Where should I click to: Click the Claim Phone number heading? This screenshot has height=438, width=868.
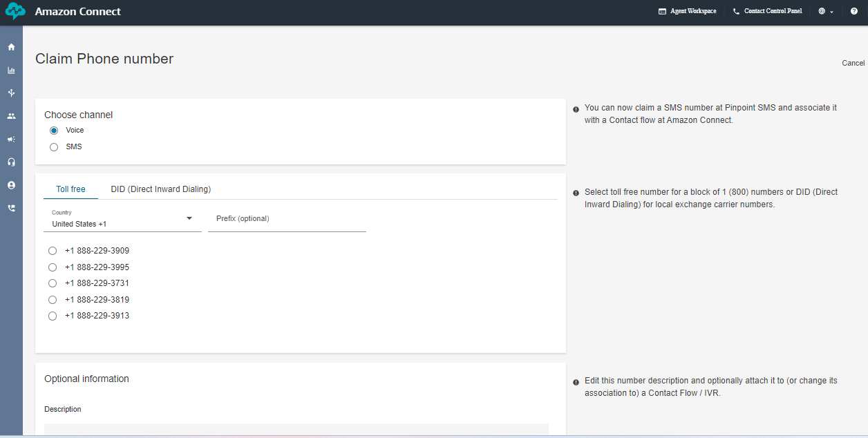coord(104,59)
